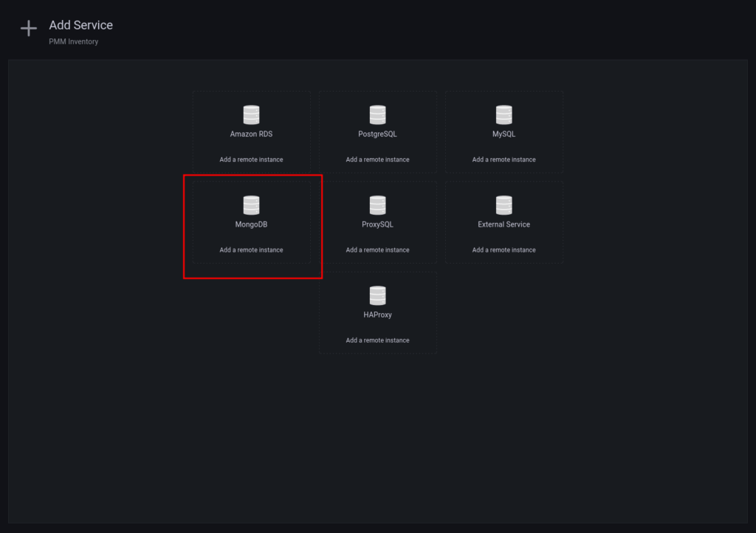Click the HAProxy database icon

[377, 295]
